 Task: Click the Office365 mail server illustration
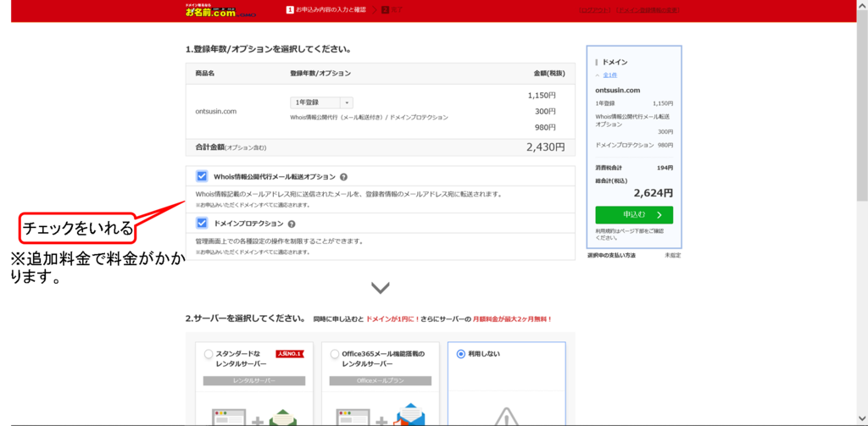(x=381, y=415)
